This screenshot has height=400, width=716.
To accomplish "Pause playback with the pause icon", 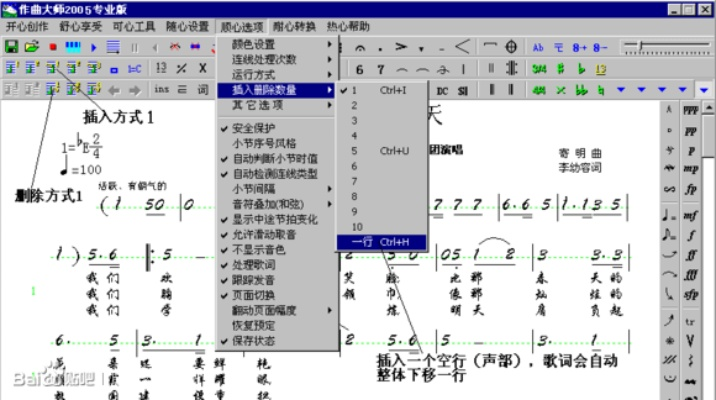I will [134, 47].
